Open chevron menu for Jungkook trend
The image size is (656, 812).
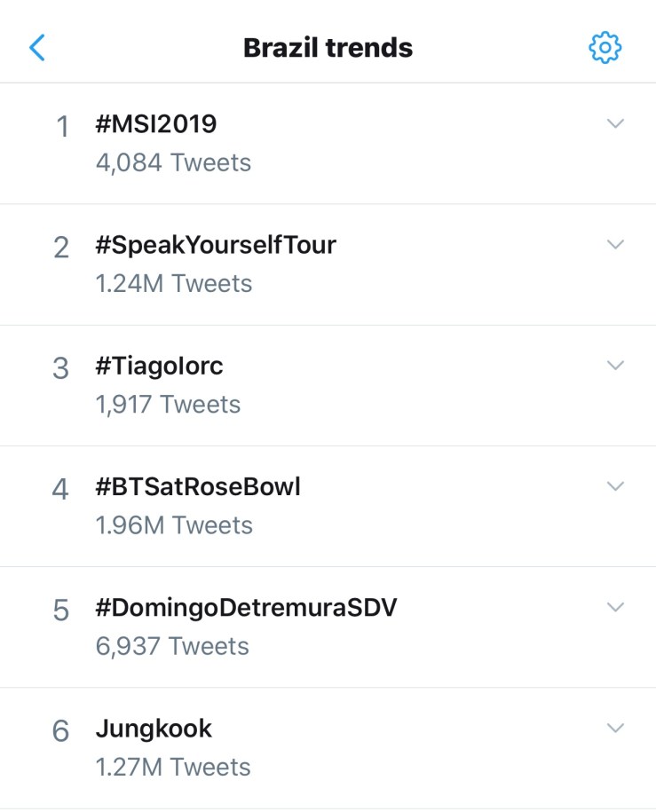pos(615,728)
